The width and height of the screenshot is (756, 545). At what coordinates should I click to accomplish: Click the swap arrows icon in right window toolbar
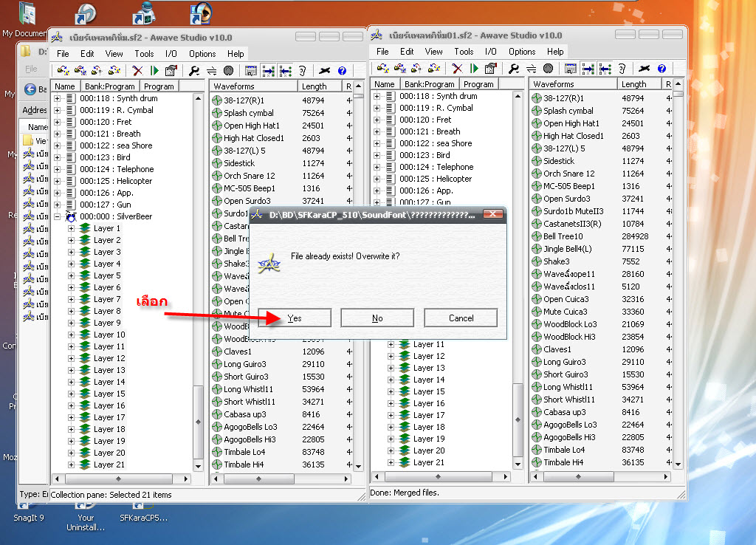tap(531, 69)
